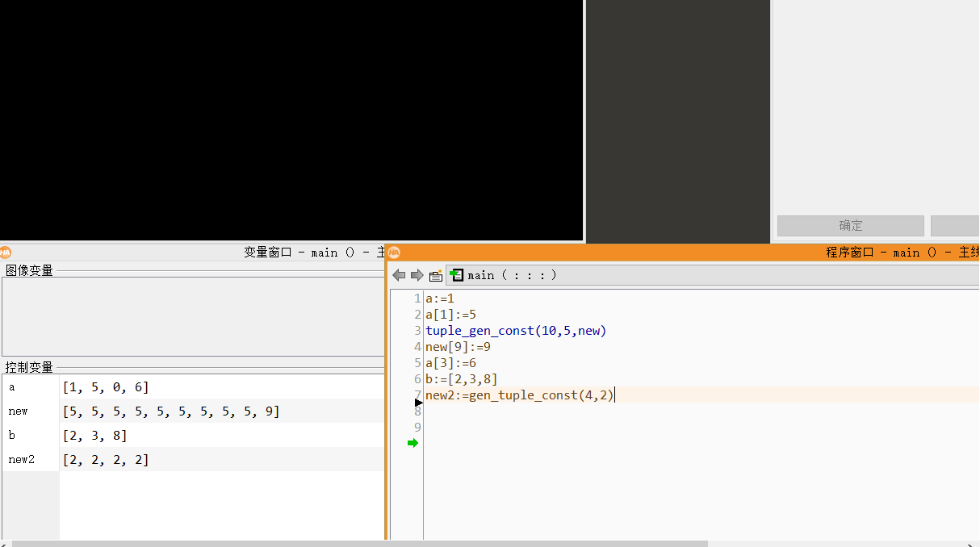
Task: Click value [5, 5, 5, 5, 5, 5, 5, 5, 5, 9]
Action: (x=171, y=411)
